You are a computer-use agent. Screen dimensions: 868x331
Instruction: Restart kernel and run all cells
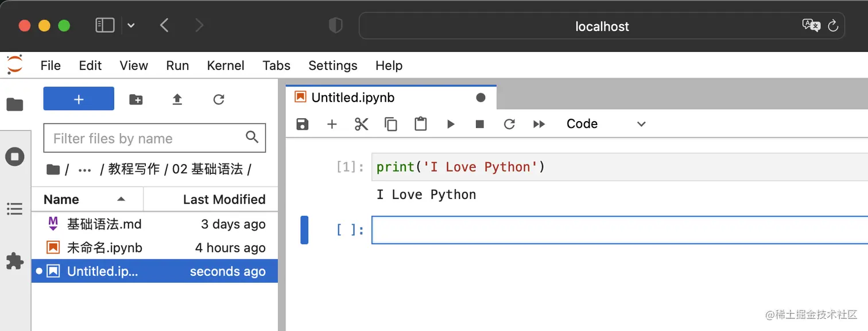point(539,124)
